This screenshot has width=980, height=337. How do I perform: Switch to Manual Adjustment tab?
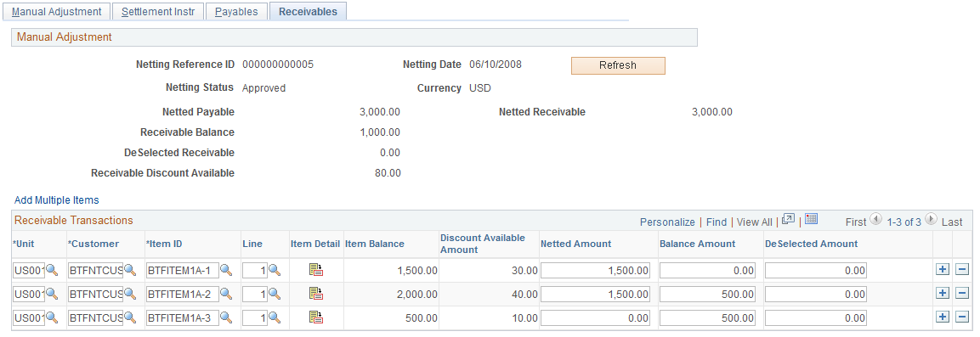56,12
